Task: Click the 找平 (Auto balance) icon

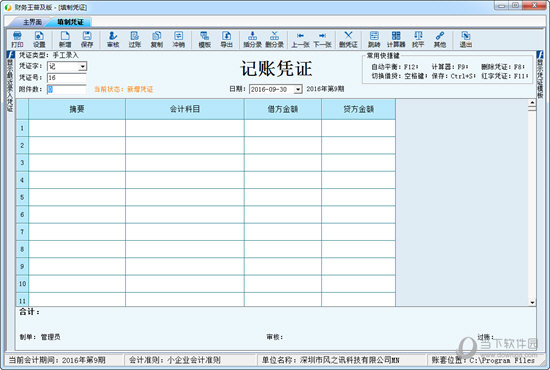Action: 418,39
